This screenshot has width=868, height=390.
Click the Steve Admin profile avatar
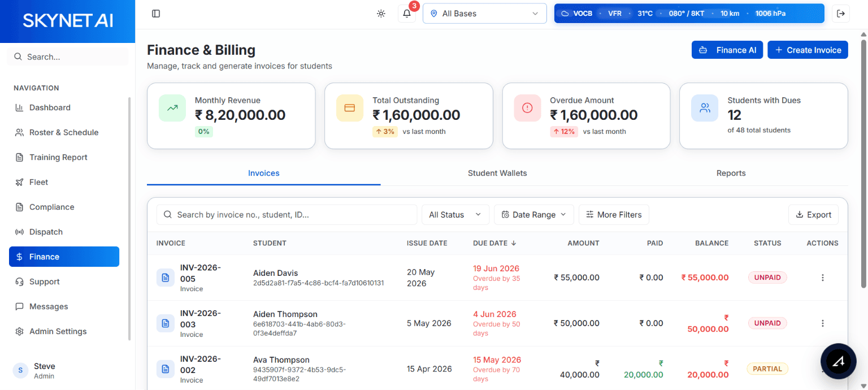20,371
